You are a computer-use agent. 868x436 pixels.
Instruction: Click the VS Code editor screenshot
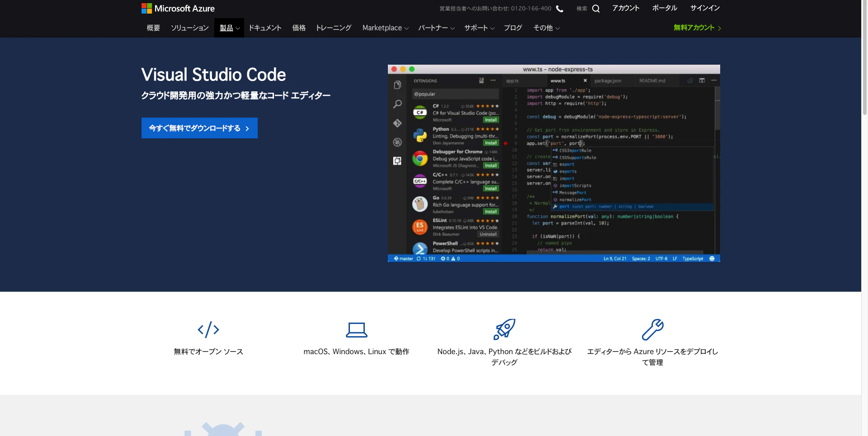click(x=554, y=163)
